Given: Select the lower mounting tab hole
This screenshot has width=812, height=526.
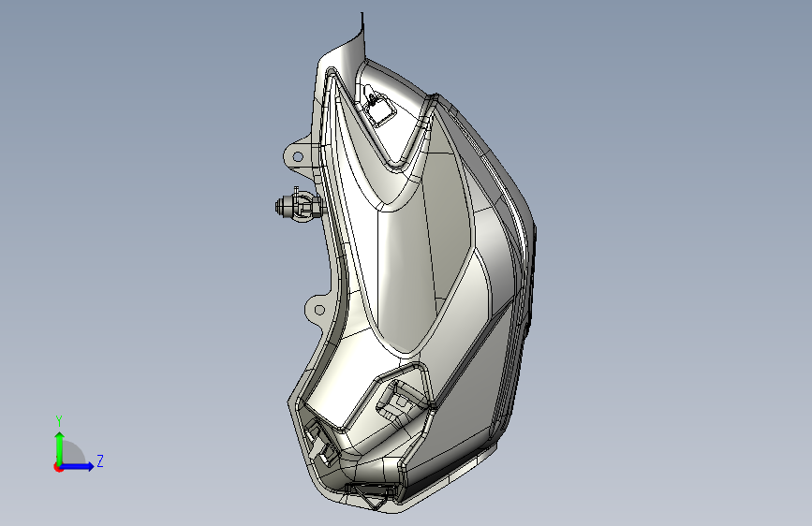Looking at the screenshot, I should click(x=319, y=310).
